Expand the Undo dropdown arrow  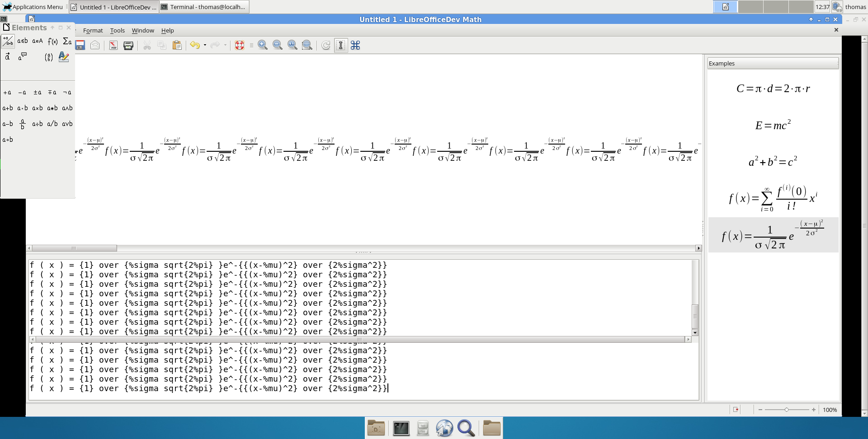(x=205, y=45)
